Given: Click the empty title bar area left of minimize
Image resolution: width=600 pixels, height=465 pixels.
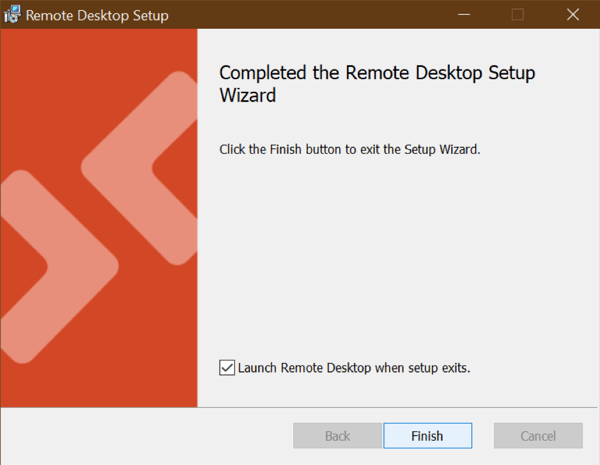Looking at the screenshot, I should [300, 15].
